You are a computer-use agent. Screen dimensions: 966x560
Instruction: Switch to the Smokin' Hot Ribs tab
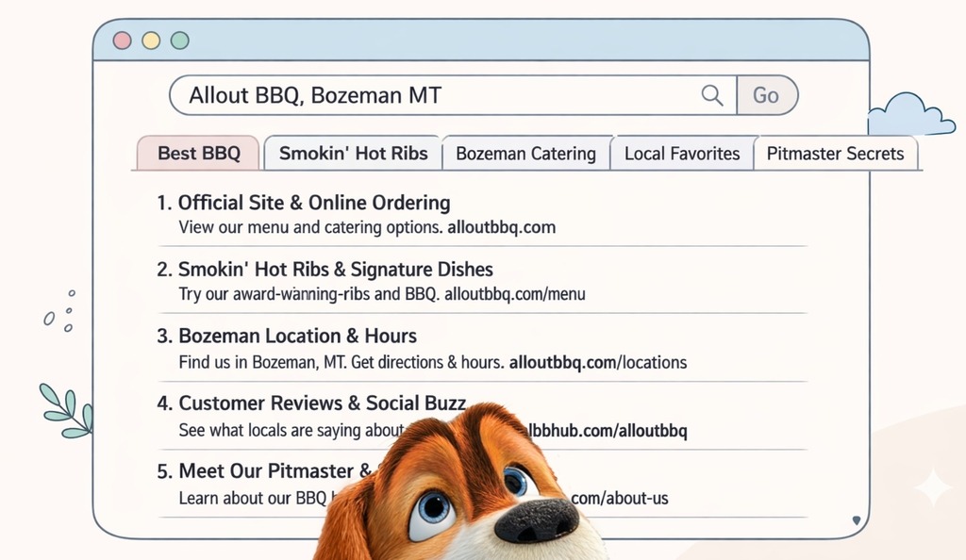tap(353, 153)
